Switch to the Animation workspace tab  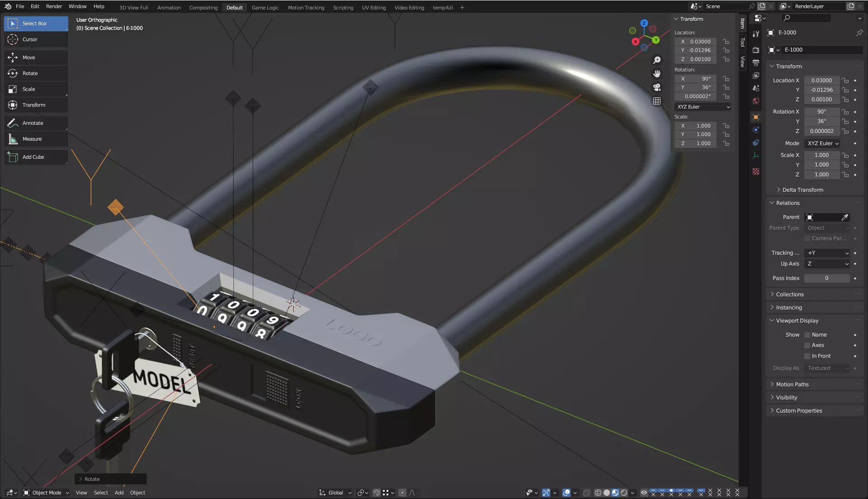(169, 8)
